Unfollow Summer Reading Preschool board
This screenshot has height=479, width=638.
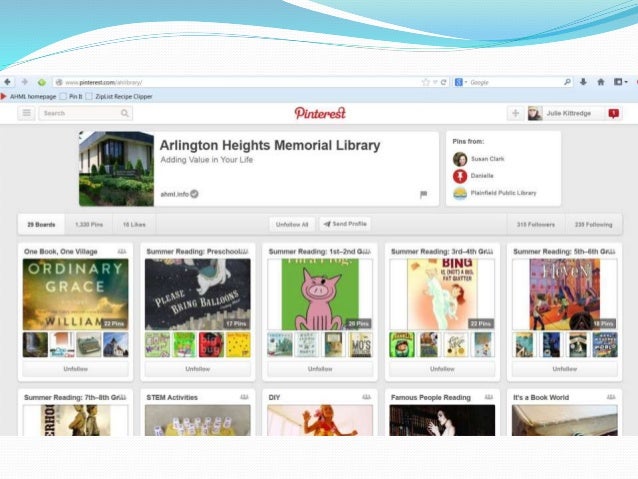[198, 369]
